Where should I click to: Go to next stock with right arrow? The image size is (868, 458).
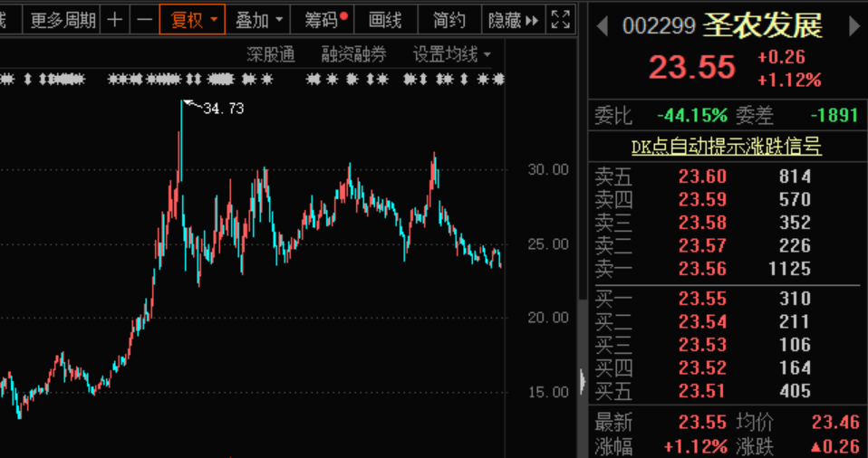854,26
